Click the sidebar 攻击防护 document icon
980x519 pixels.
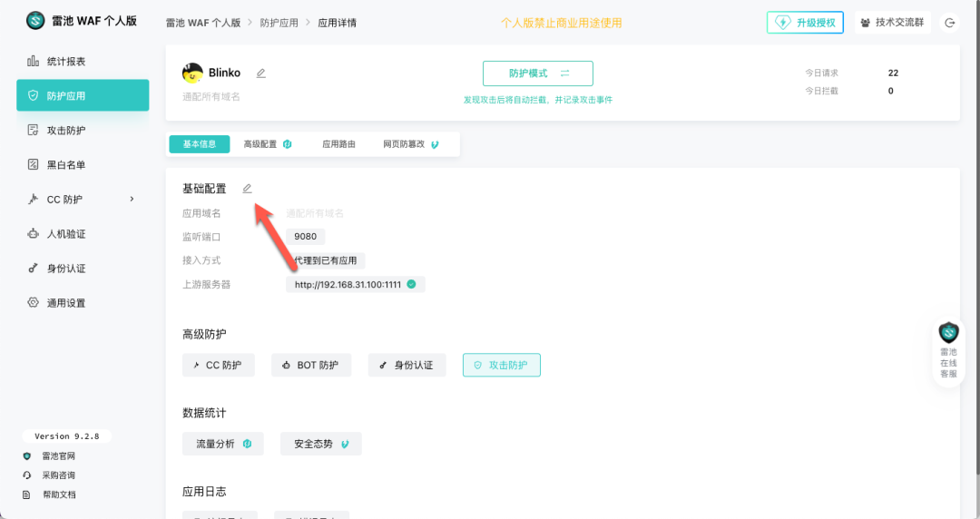point(34,130)
